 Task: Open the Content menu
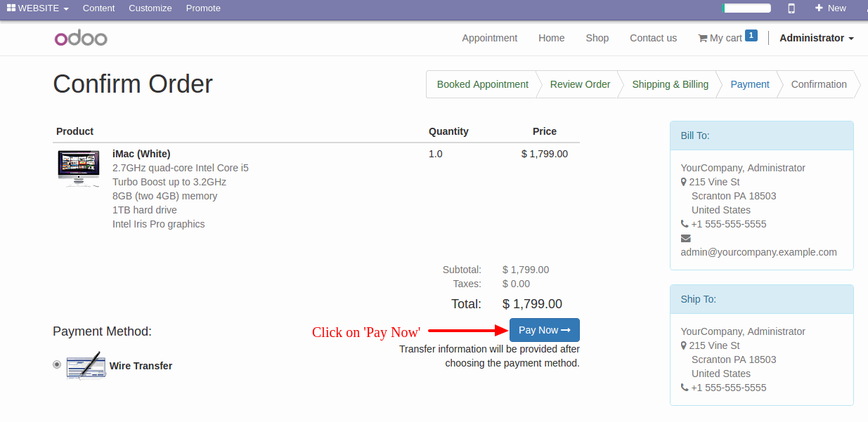click(x=98, y=8)
